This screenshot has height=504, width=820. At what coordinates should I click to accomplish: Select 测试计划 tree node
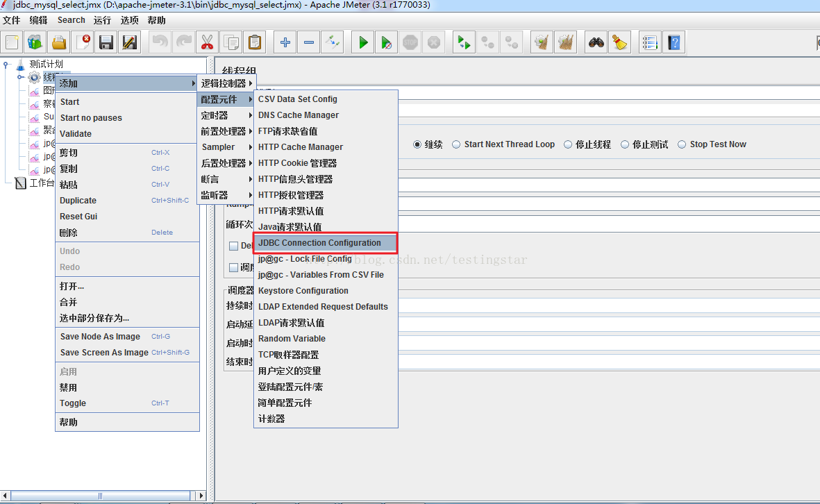coord(46,64)
